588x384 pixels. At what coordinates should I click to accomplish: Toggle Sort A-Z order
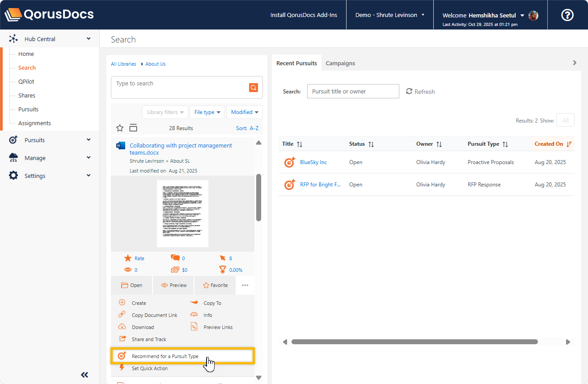(247, 128)
